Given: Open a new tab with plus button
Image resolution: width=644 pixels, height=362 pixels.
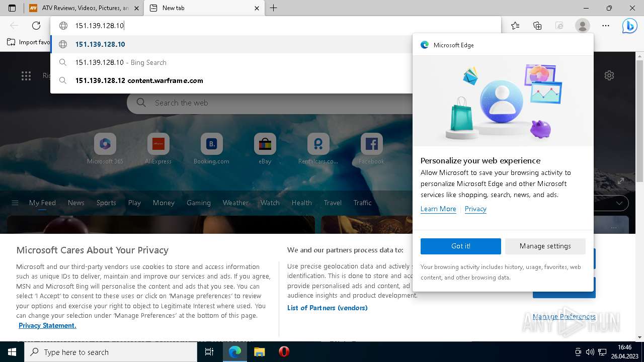Looking at the screenshot, I should [x=273, y=8].
